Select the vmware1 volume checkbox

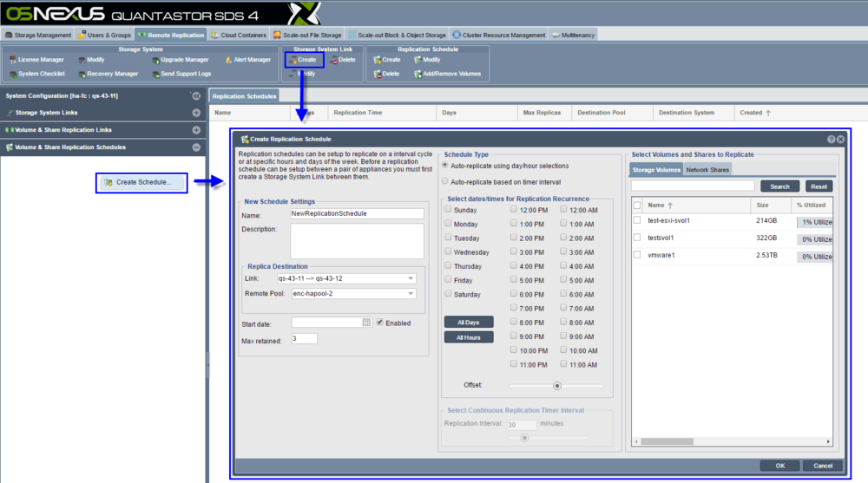[x=636, y=255]
